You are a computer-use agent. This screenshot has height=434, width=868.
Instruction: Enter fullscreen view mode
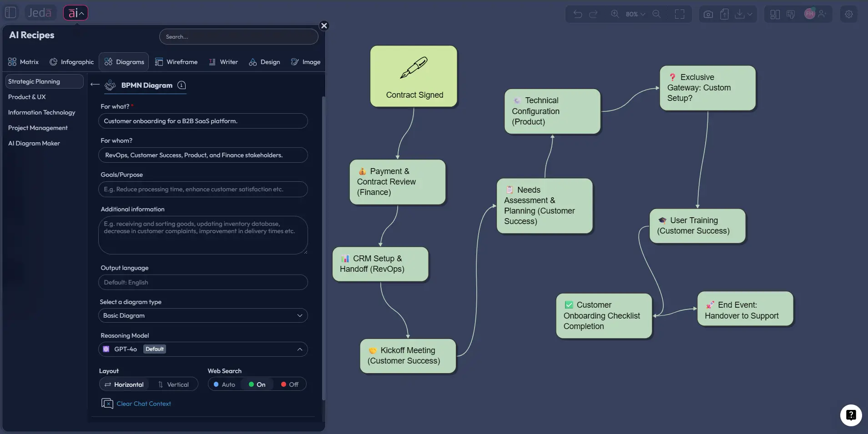point(680,14)
